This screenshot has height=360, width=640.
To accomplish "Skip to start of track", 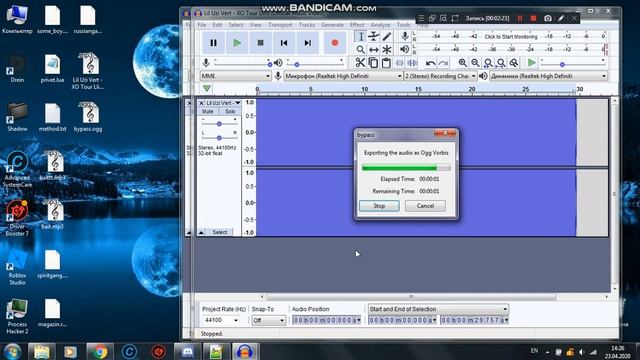I will 284,42.
